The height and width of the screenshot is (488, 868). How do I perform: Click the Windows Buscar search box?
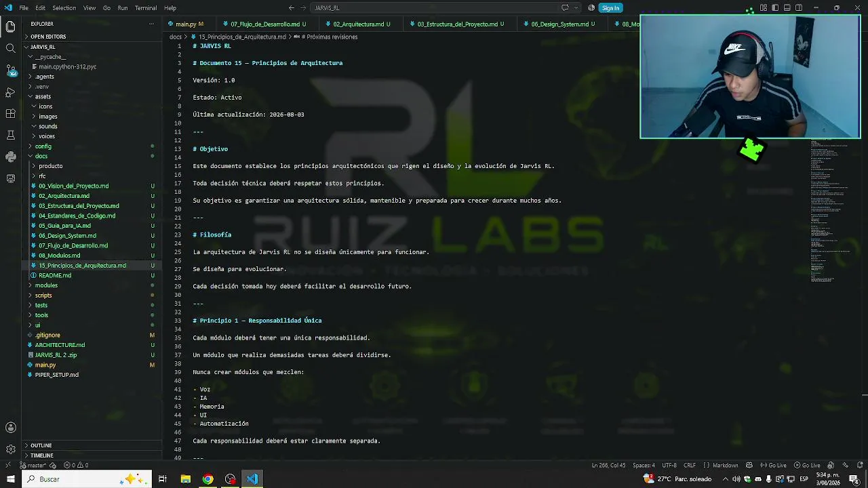[87, 479]
